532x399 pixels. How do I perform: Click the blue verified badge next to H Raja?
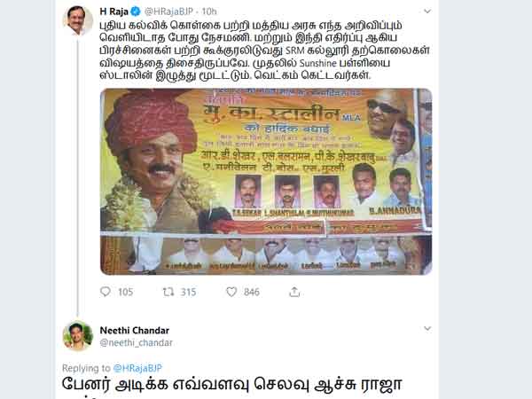click(136, 12)
